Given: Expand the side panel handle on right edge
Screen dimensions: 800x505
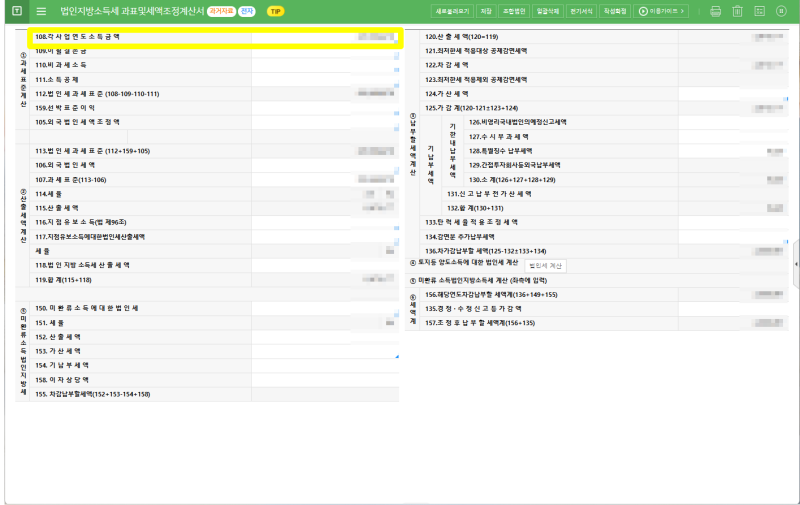Looking at the screenshot, I should (796, 264).
